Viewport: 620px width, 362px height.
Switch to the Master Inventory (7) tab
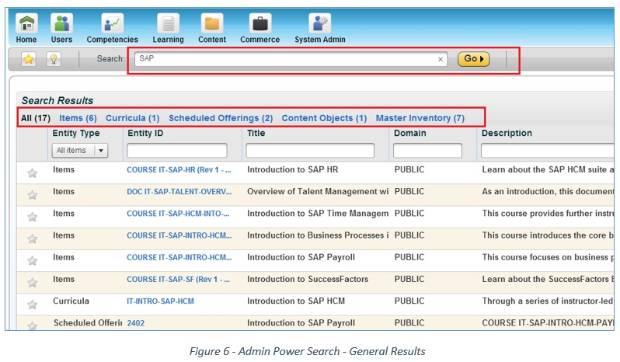point(420,118)
